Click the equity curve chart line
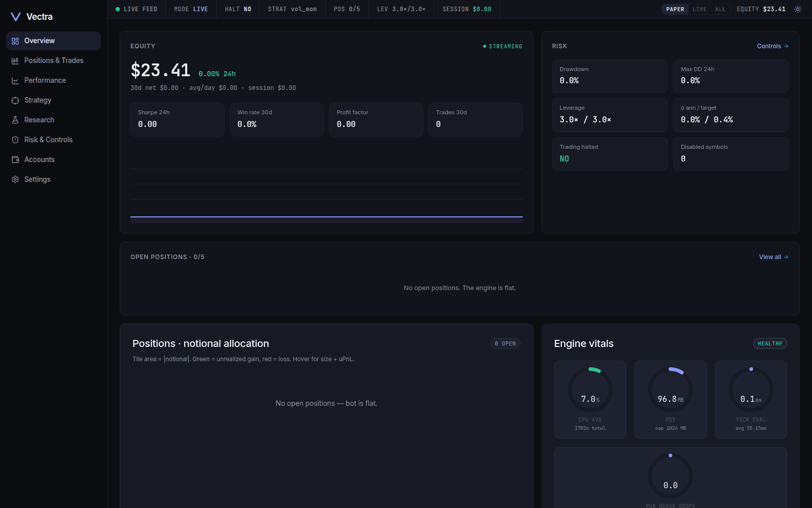 pos(326,217)
